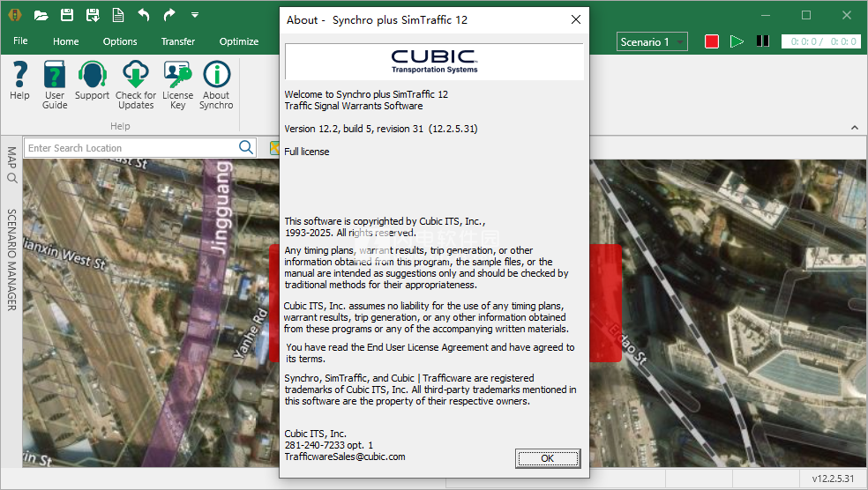Click the Cubic Transportation Systems logo banner
The width and height of the screenshot is (868, 490).
click(434, 62)
